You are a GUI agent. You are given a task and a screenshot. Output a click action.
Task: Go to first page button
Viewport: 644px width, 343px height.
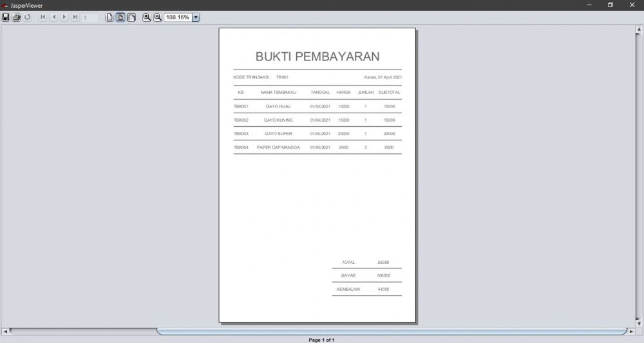click(43, 17)
